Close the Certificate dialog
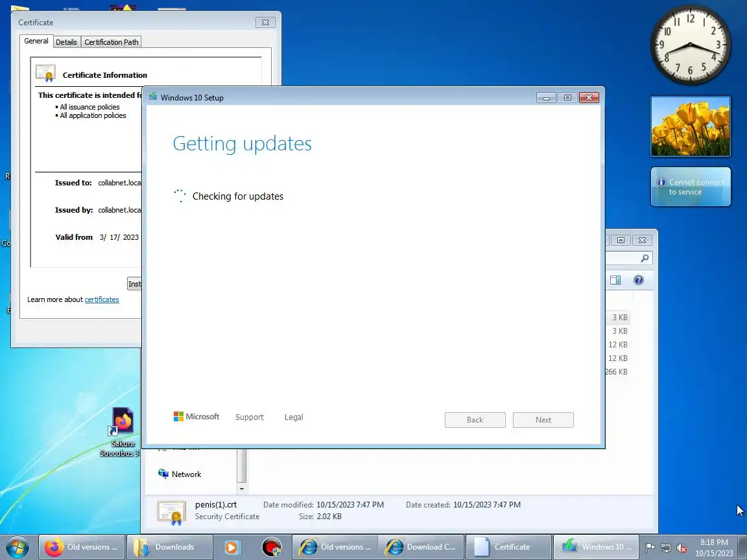 tap(265, 23)
